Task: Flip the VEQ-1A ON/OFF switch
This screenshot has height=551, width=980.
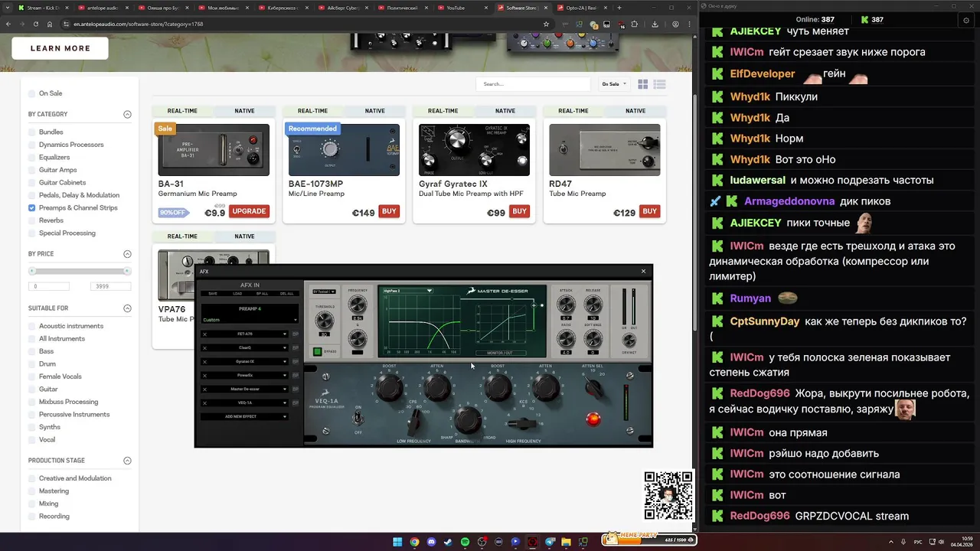Action: (x=358, y=419)
